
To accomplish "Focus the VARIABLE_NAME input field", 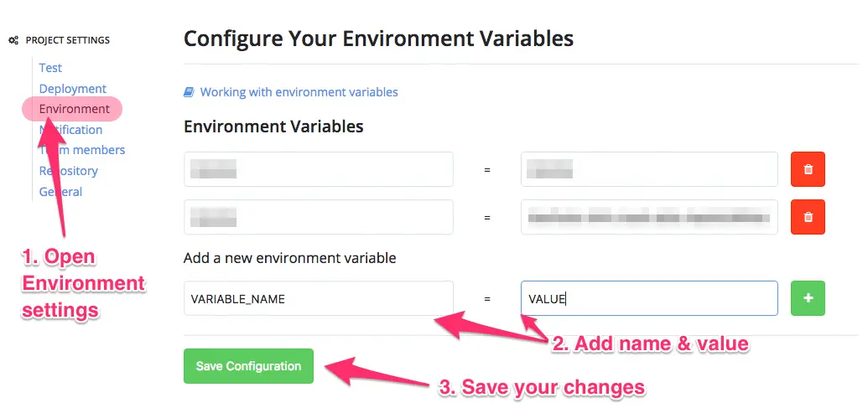I will click(x=319, y=298).
